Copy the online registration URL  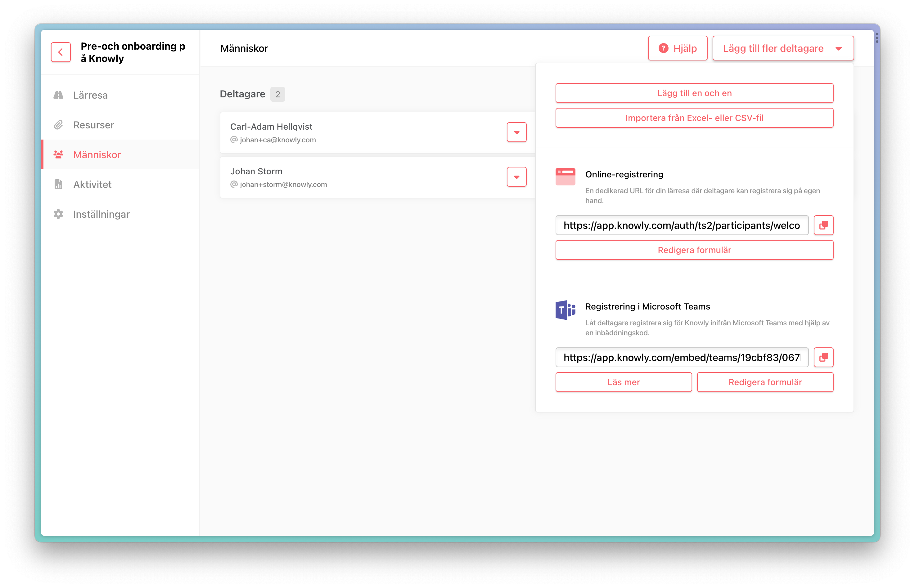pyautogui.click(x=823, y=225)
